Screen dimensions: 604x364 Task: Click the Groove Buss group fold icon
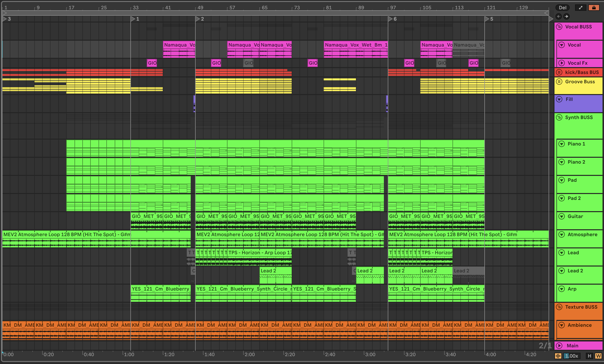[559, 82]
